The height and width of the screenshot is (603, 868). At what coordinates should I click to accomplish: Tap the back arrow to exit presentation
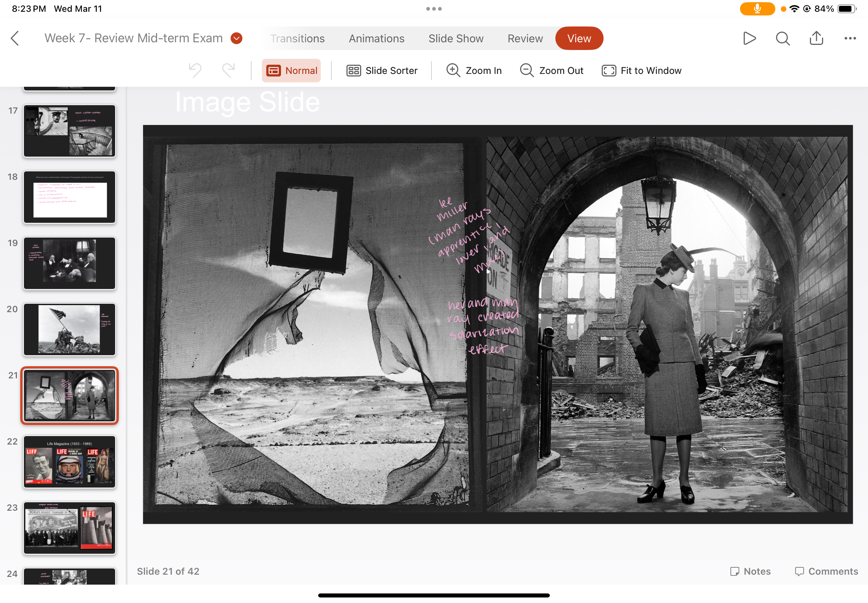tap(15, 38)
